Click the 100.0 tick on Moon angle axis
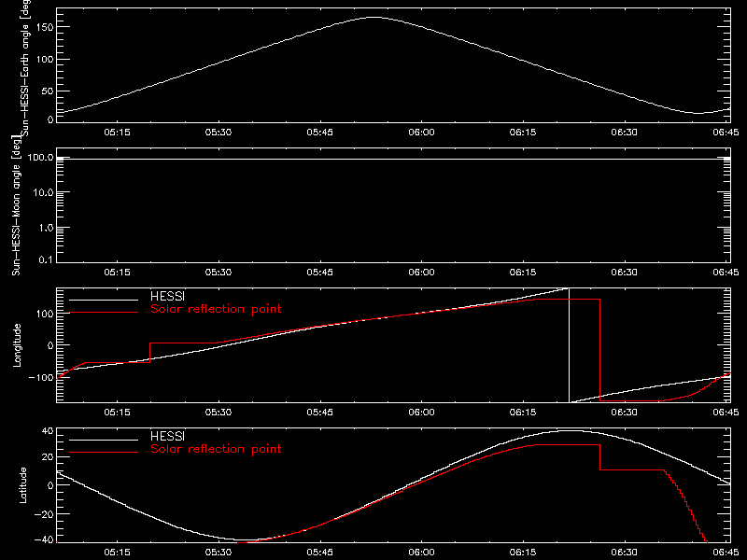This screenshot has width=747, height=560. (x=40, y=157)
